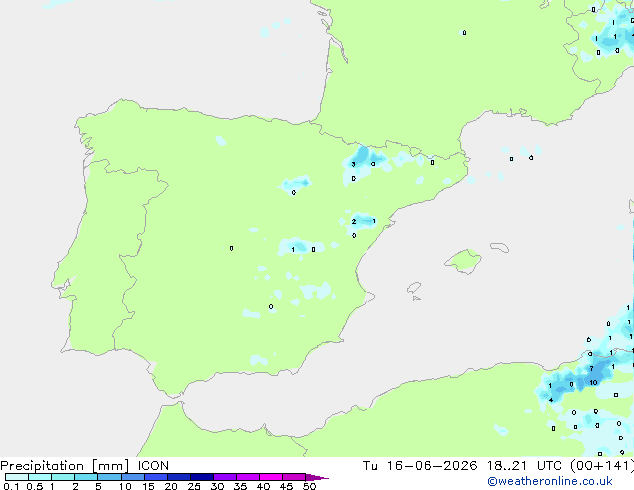
Task: Select the purple swatch between 30 and 35
Action: coord(225,477)
